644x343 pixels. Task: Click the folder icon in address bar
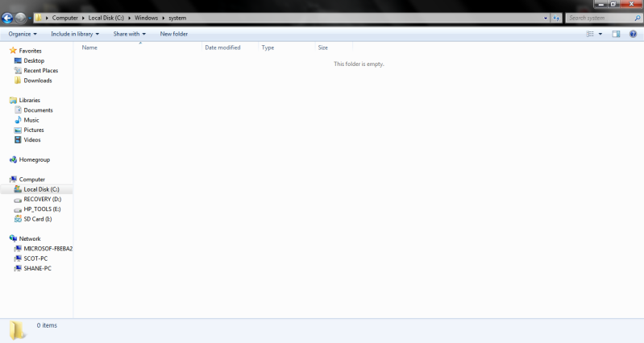38,18
